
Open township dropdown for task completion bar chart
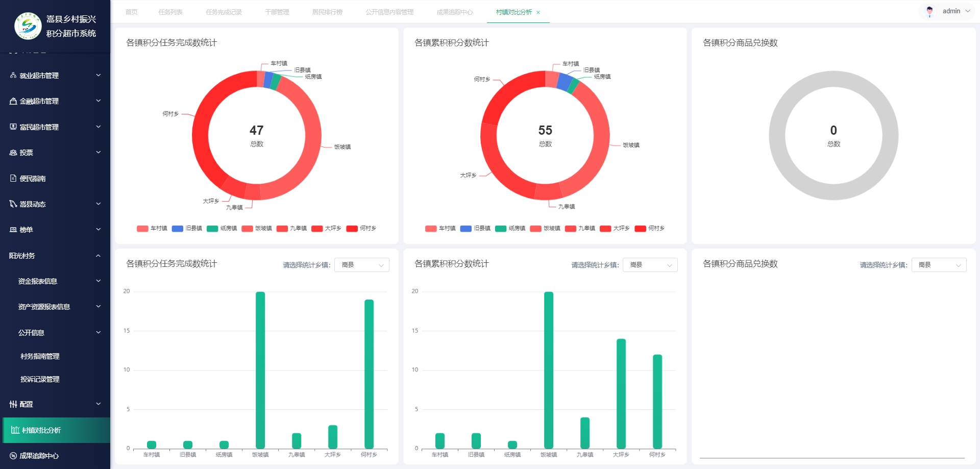361,265
